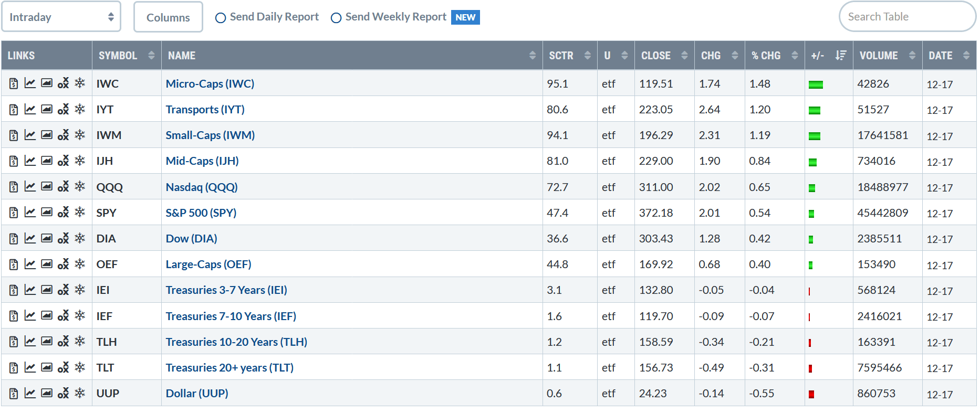Click the LINKS column header
This screenshot has width=980, height=413.
pyautogui.click(x=47, y=55)
